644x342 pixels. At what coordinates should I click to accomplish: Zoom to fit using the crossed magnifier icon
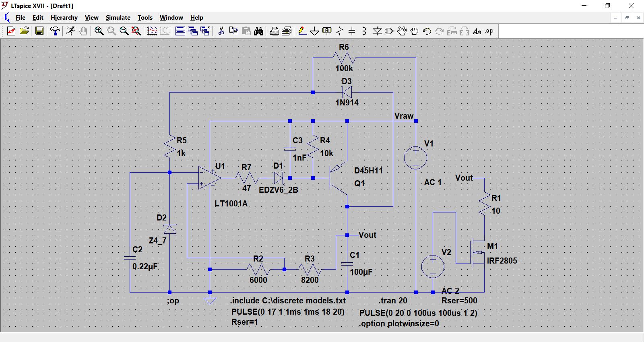[x=136, y=31]
